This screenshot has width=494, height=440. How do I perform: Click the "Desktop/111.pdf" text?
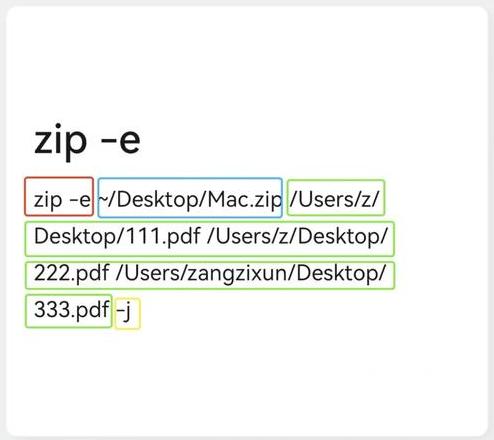point(117,237)
